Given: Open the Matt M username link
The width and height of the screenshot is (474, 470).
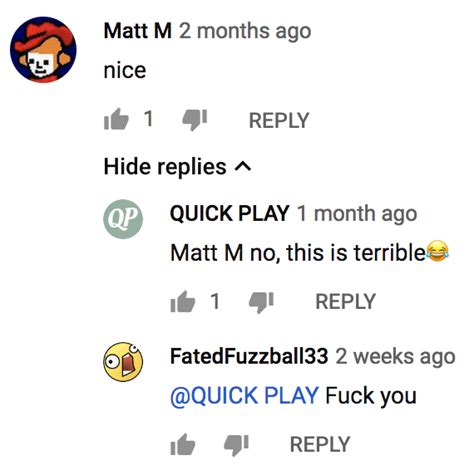Looking at the screenshot, I should pyautogui.click(x=138, y=31).
